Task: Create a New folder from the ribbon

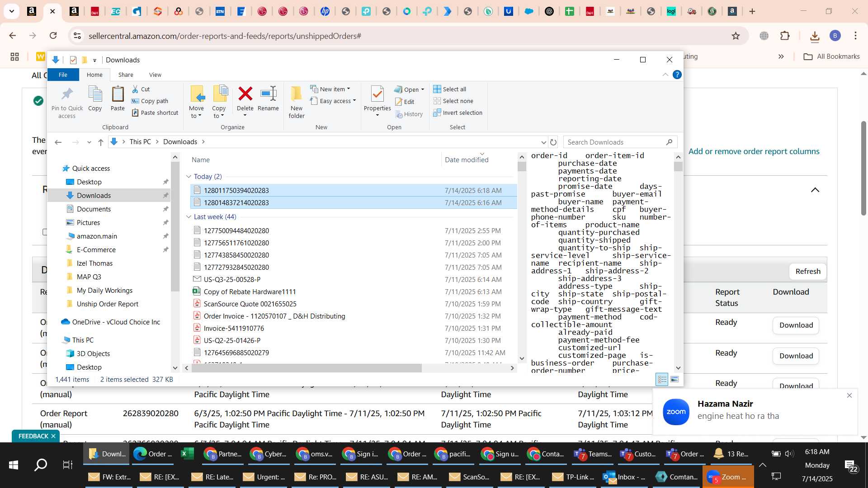Action: tap(297, 102)
